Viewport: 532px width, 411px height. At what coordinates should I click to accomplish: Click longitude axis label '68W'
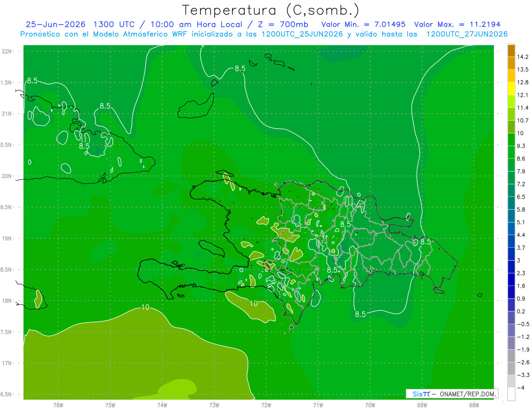click(x=474, y=405)
